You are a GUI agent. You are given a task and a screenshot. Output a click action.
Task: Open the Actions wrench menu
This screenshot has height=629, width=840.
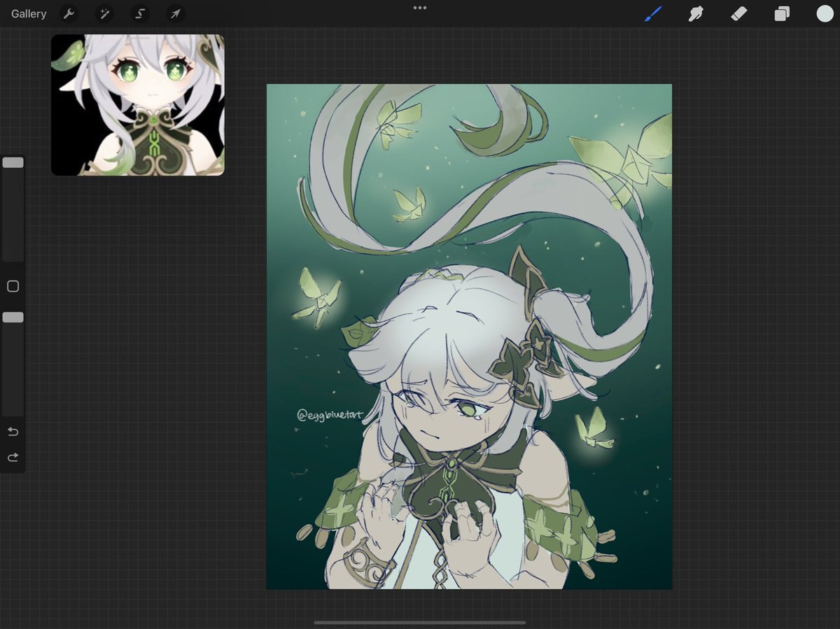(x=69, y=13)
